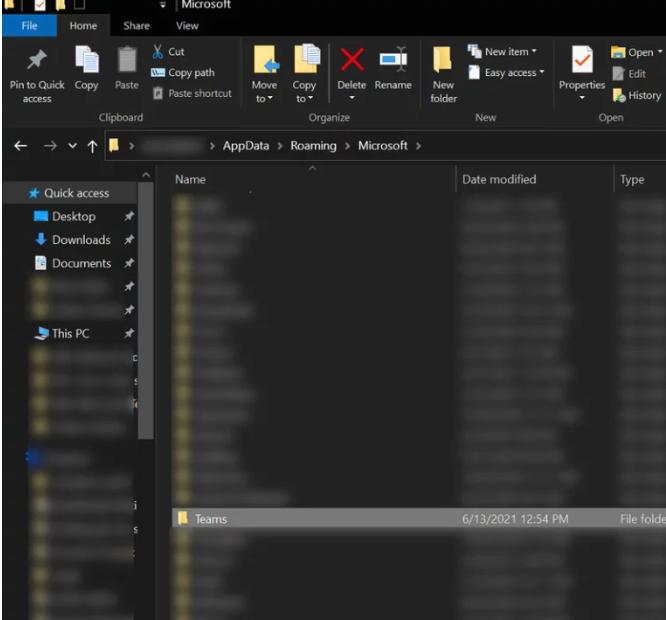Click the sidebar vertical scrollbar

click(146, 310)
